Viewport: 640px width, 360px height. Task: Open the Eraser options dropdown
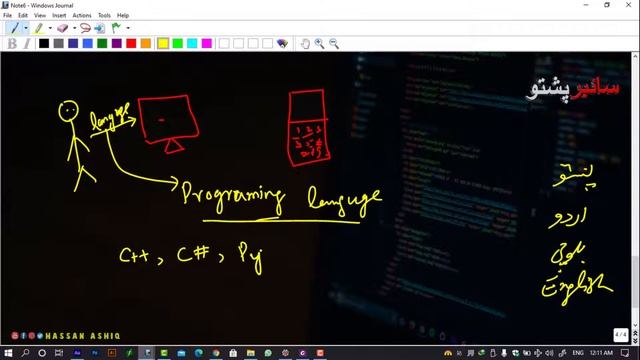[74, 28]
